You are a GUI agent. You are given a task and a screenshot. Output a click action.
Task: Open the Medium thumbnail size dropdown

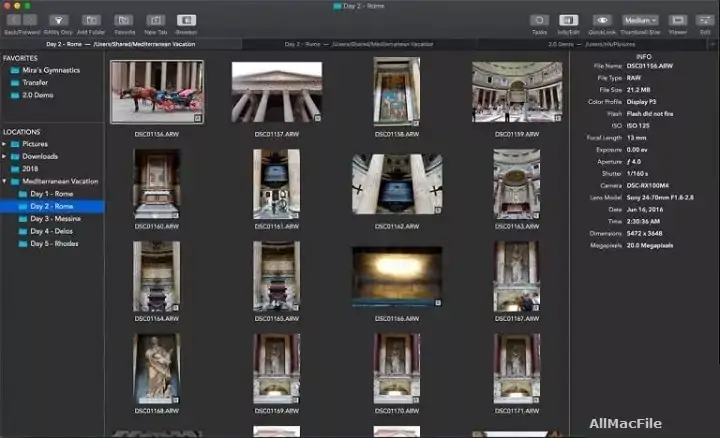click(x=640, y=20)
